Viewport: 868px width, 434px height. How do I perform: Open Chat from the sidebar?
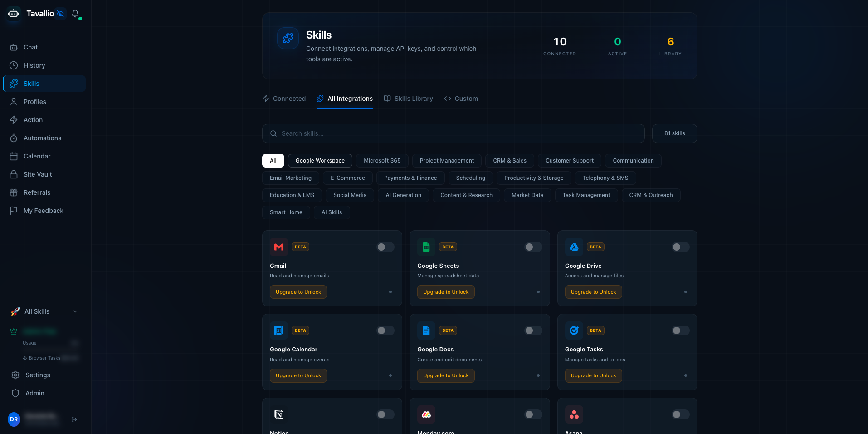[x=44, y=47]
